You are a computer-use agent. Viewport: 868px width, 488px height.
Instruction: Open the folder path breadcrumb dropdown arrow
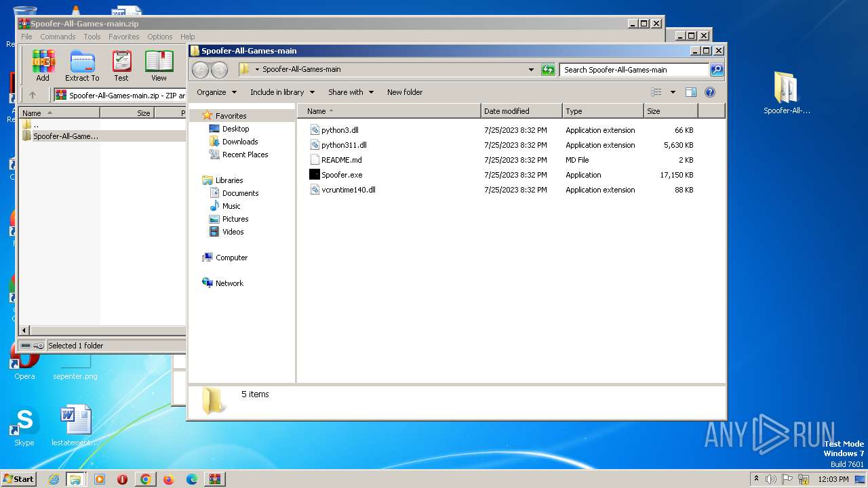pyautogui.click(x=258, y=69)
